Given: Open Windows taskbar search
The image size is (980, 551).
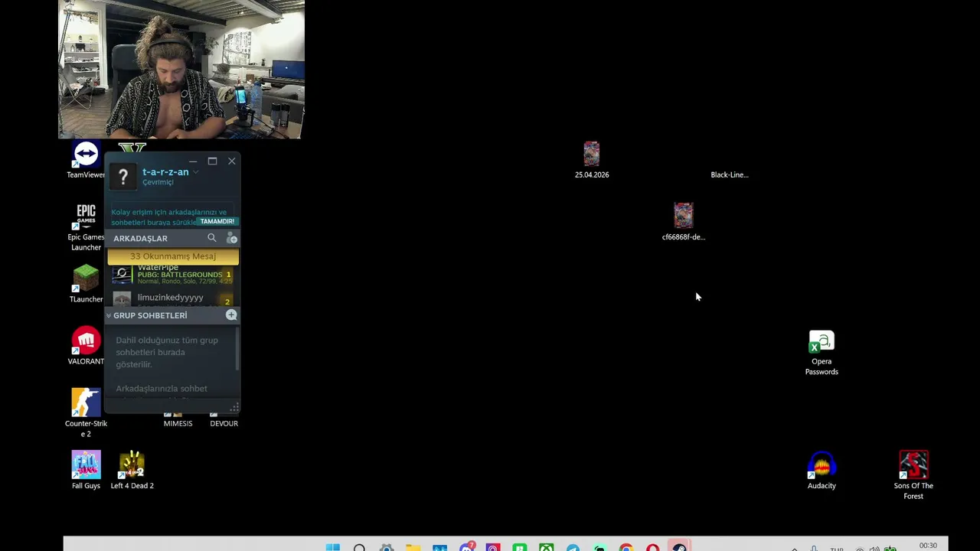Looking at the screenshot, I should pyautogui.click(x=360, y=548).
